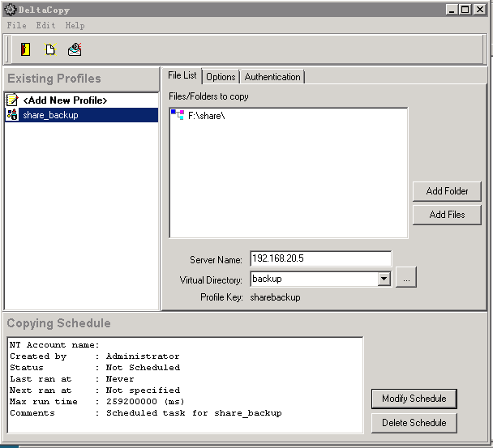
Task: Click the exit door toolbar icon
Action: [26, 49]
